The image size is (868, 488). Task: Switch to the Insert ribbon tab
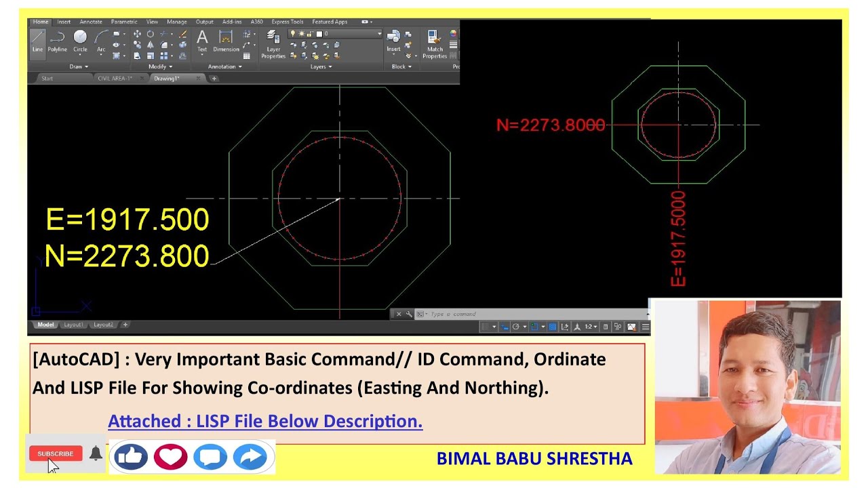(x=64, y=22)
